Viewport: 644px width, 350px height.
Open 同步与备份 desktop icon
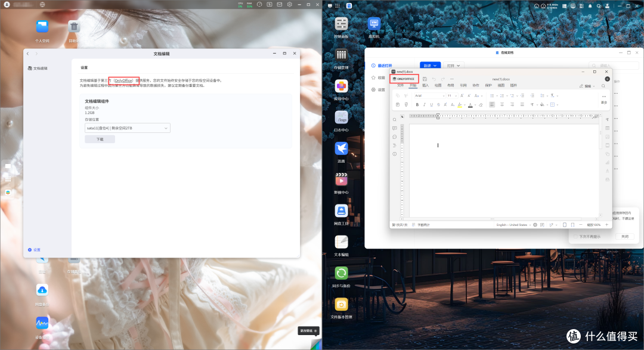pos(341,273)
